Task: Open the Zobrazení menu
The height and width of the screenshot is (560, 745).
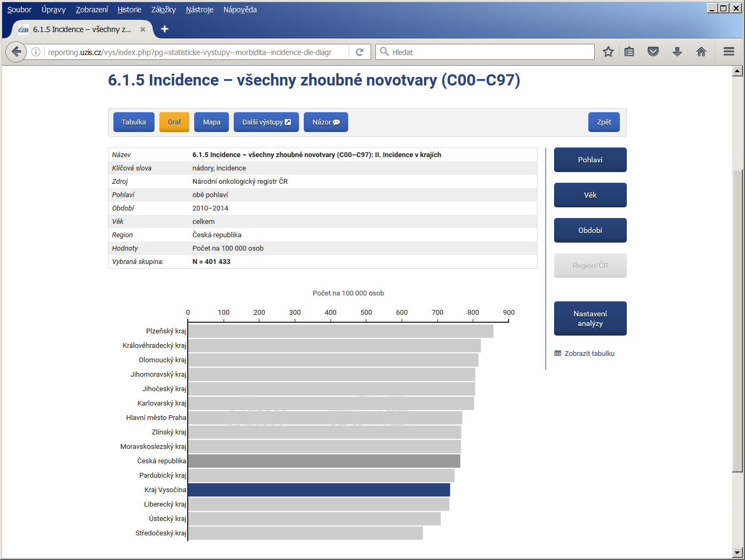Action: tap(92, 10)
